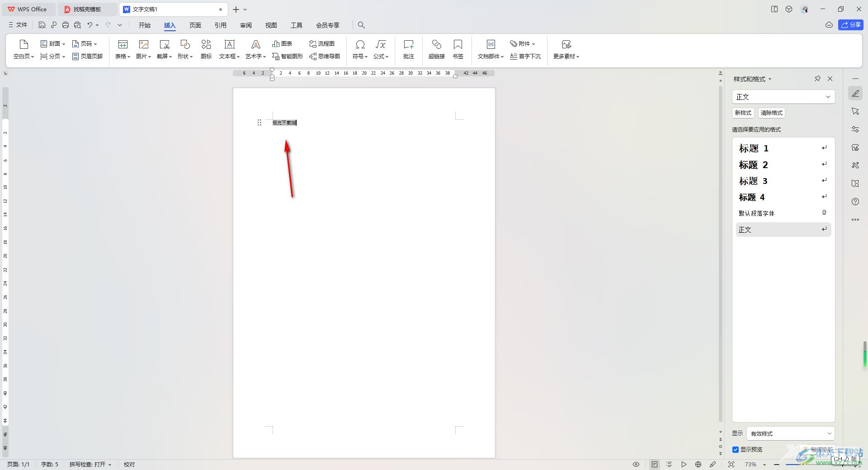Toggle eye-protection mode in status bar

(x=636, y=465)
